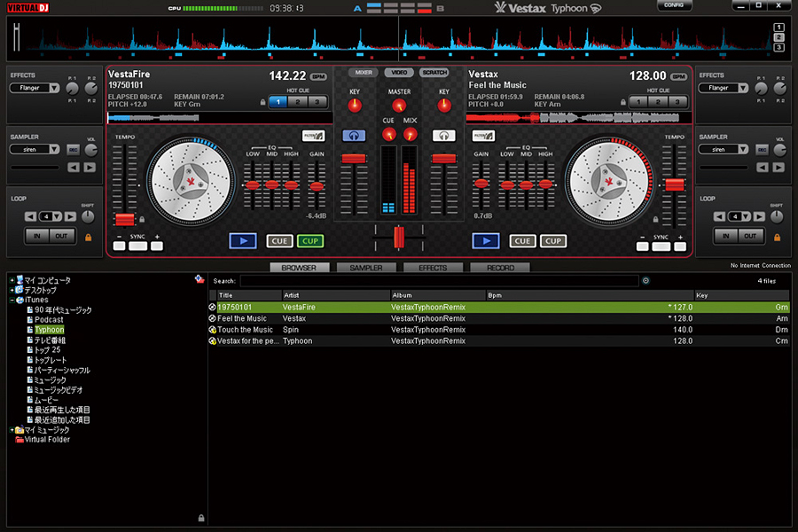Image resolution: width=798 pixels, height=532 pixels.
Task: Open the CONFIG settings button
Action: point(674,5)
